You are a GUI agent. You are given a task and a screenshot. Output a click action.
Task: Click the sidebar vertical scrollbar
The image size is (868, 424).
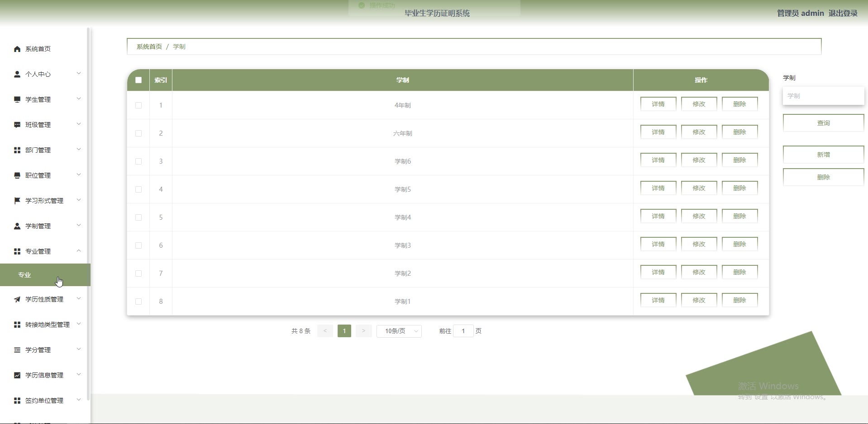tap(88, 214)
